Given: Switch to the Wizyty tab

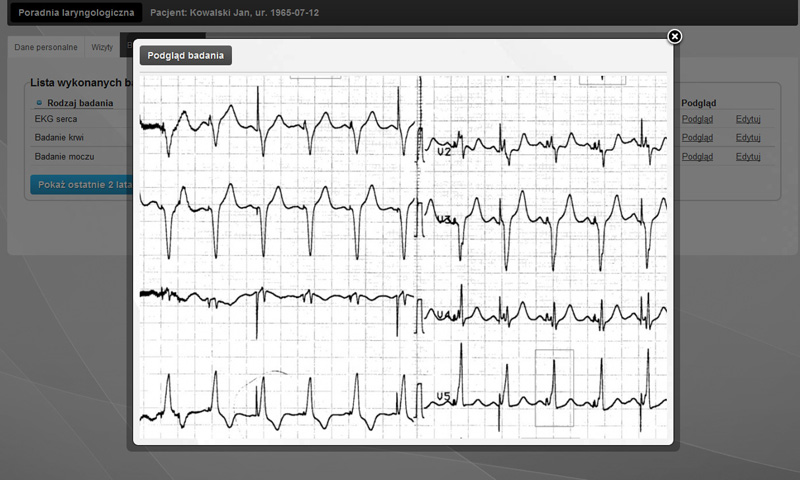Looking at the screenshot, I should click(x=102, y=47).
